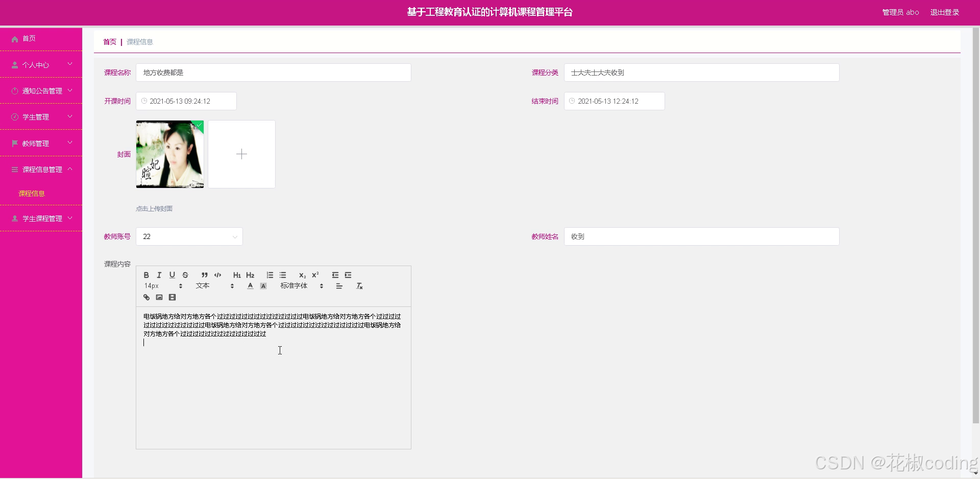Create an ordered numbered list
This screenshot has width=980, height=479.
pyautogui.click(x=269, y=275)
